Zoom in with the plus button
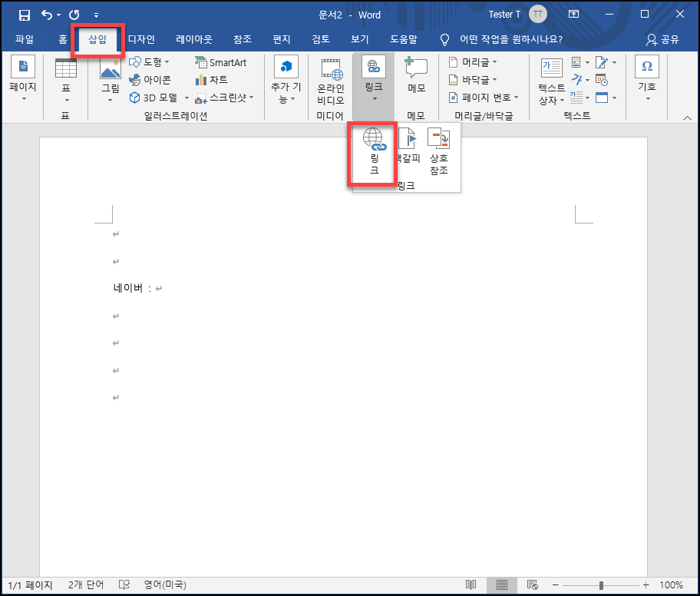700x596 pixels. (x=646, y=584)
